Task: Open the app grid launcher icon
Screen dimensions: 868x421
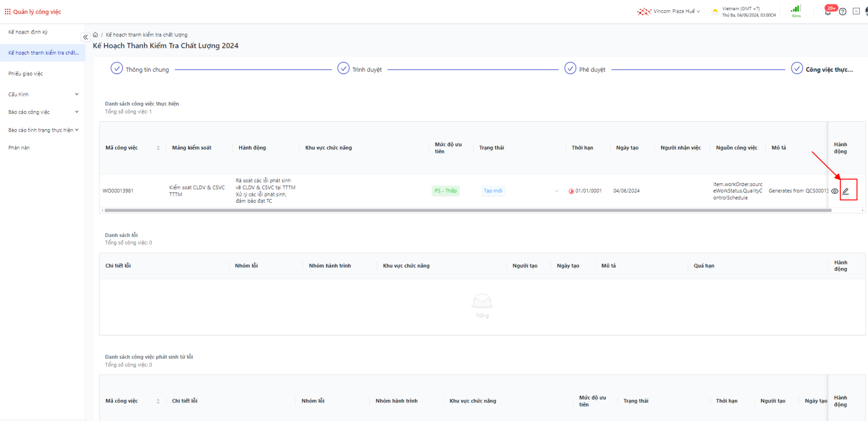Action: pos(7,12)
